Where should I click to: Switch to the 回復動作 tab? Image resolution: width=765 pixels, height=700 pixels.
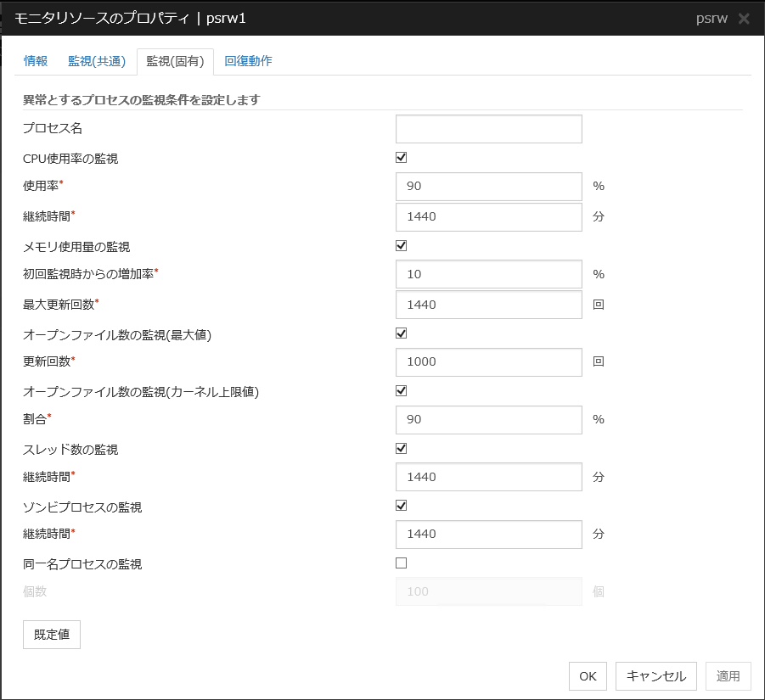(248, 61)
